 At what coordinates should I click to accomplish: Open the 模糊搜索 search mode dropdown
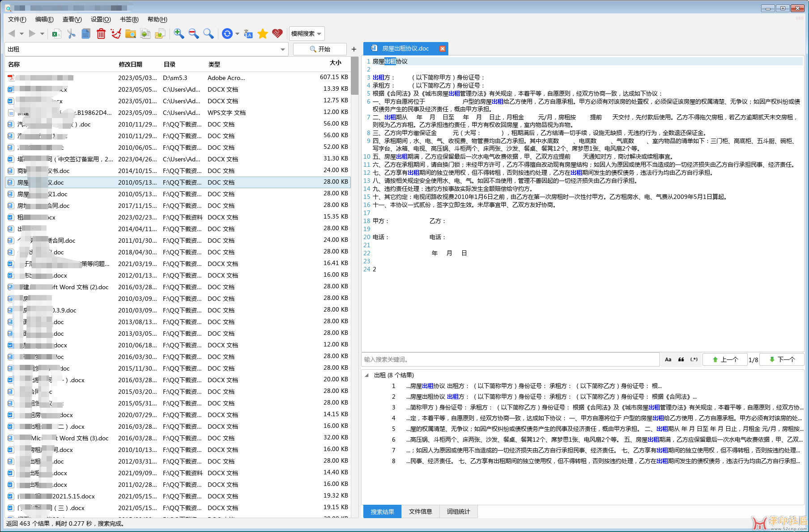tap(307, 34)
